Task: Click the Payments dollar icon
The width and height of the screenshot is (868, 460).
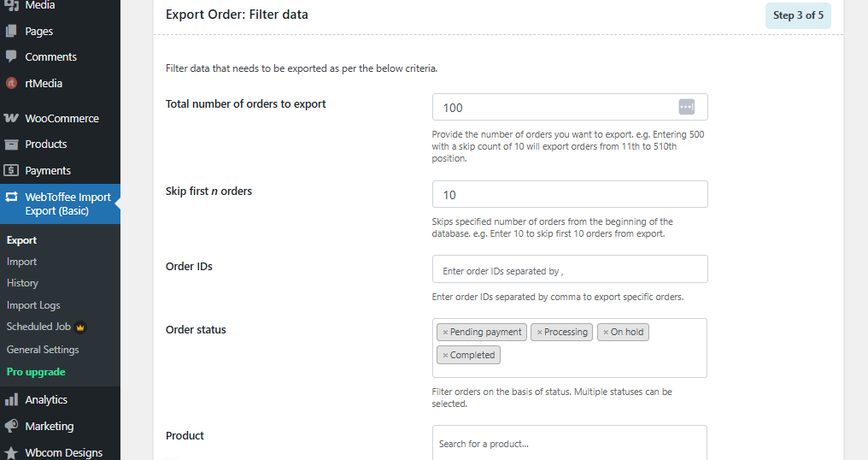Action: [12, 170]
